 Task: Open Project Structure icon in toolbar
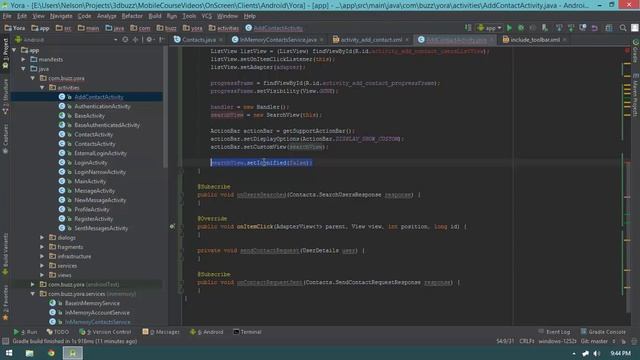pyautogui.click(x=609, y=28)
